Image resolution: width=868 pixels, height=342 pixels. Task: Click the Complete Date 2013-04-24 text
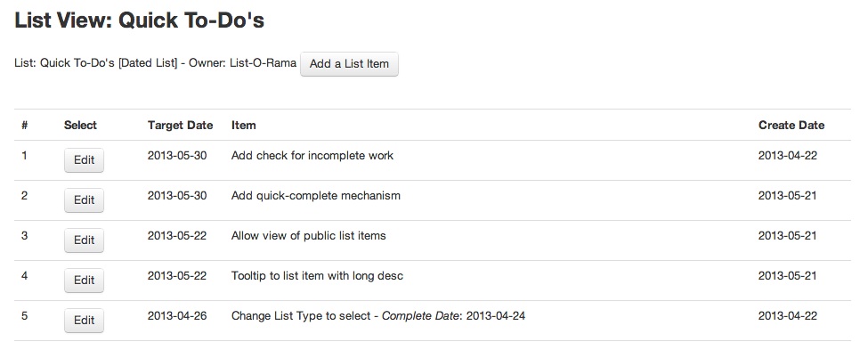[x=453, y=316]
